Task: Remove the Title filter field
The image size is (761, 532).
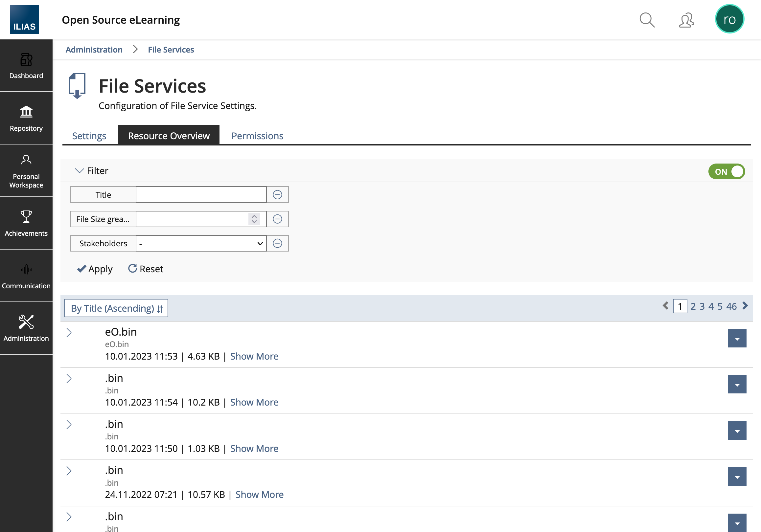Action: pos(277,195)
